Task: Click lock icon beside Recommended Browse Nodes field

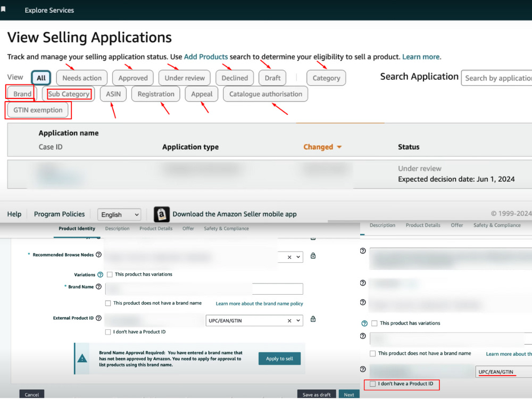Action: [313, 255]
